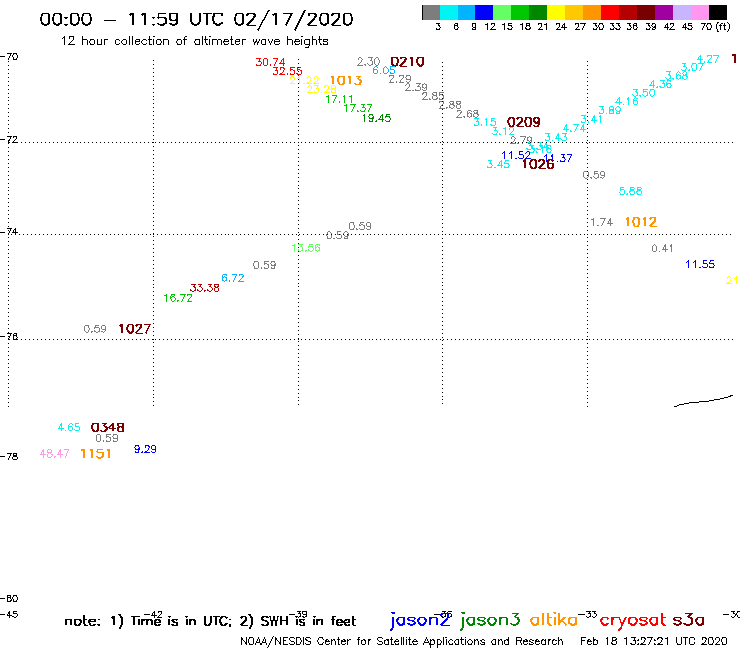The height and width of the screenshot is (650, 740).
Task: Click the bright red legend swatch
Action: click(610, 13)
